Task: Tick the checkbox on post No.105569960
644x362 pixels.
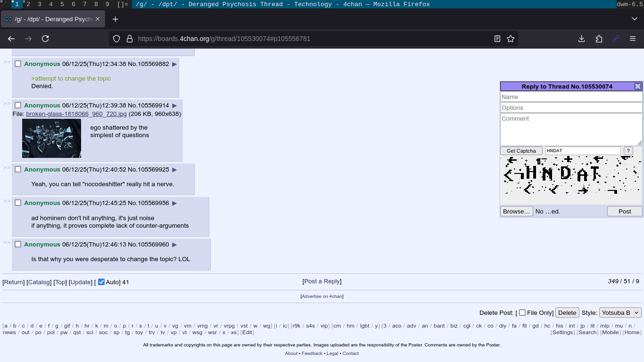Action: (18, 244)
